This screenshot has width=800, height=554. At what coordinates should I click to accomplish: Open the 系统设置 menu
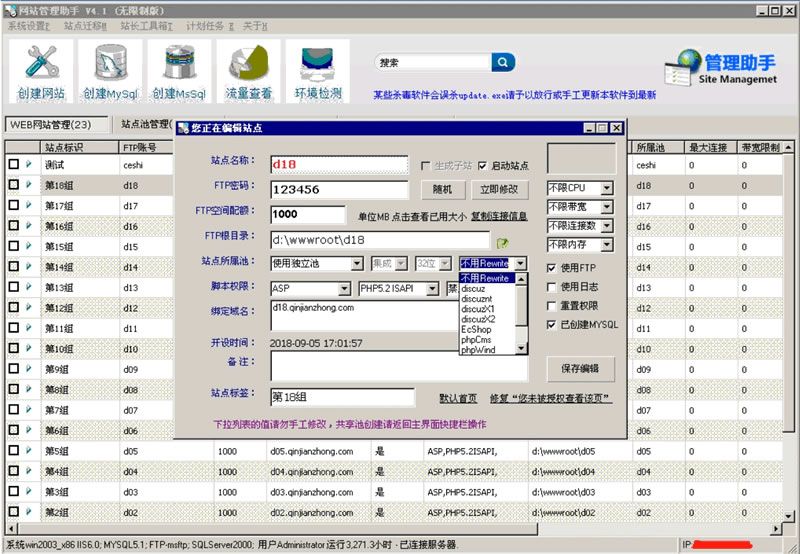pyautogui.click(x=29, y=25)
